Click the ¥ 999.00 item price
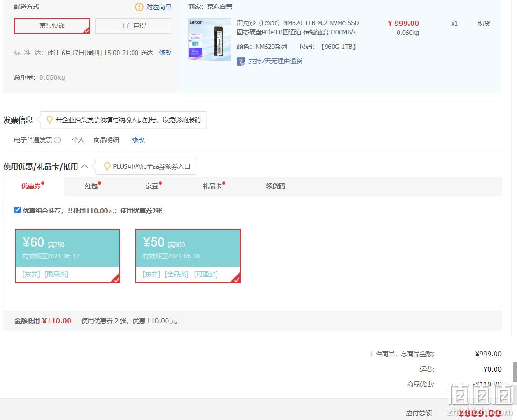This screenshot has height=420, width=517. (x=403, y=23)
